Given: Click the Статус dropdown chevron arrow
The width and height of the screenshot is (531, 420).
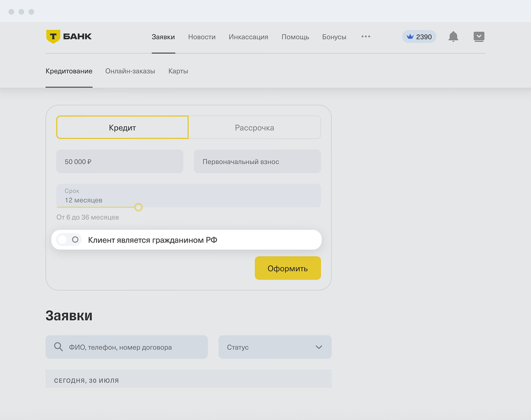Looking at the screenshot, I should click(318, 347).
